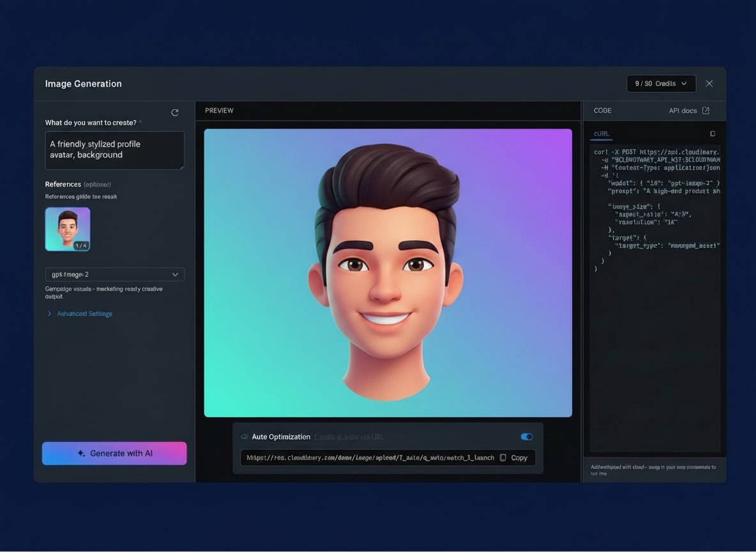
Task: Click 'What do you want to create?' label
Action: (x=91, y=123)
